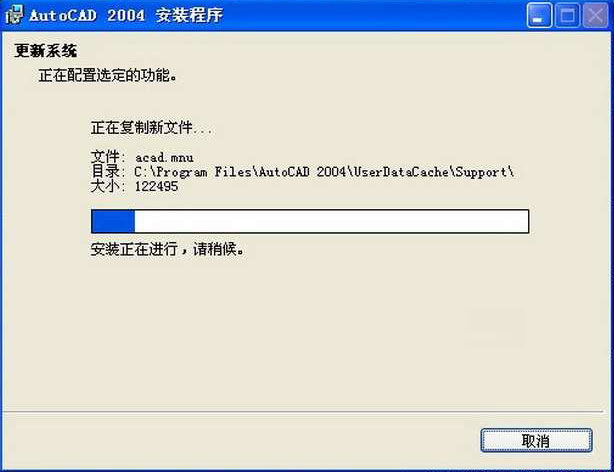Cancel the installation with 取消 button
The height and width of the screenshot is (472, 614).
536,440
